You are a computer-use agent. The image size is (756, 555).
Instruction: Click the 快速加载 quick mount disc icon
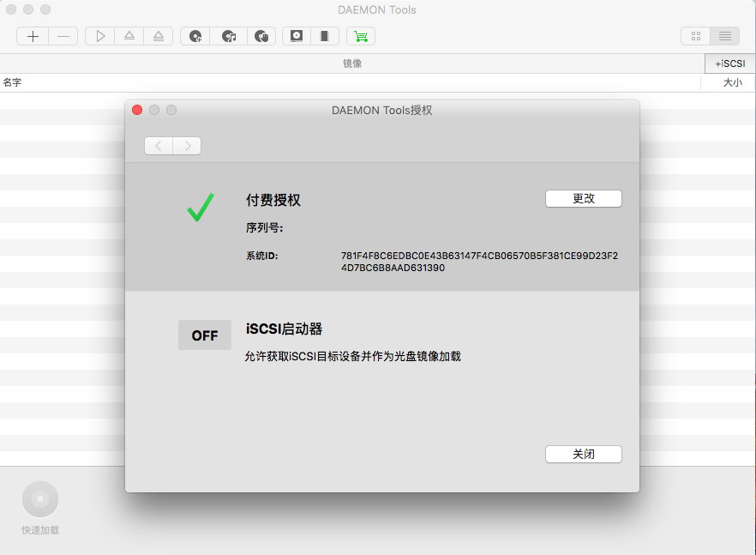tap(40, 499)
